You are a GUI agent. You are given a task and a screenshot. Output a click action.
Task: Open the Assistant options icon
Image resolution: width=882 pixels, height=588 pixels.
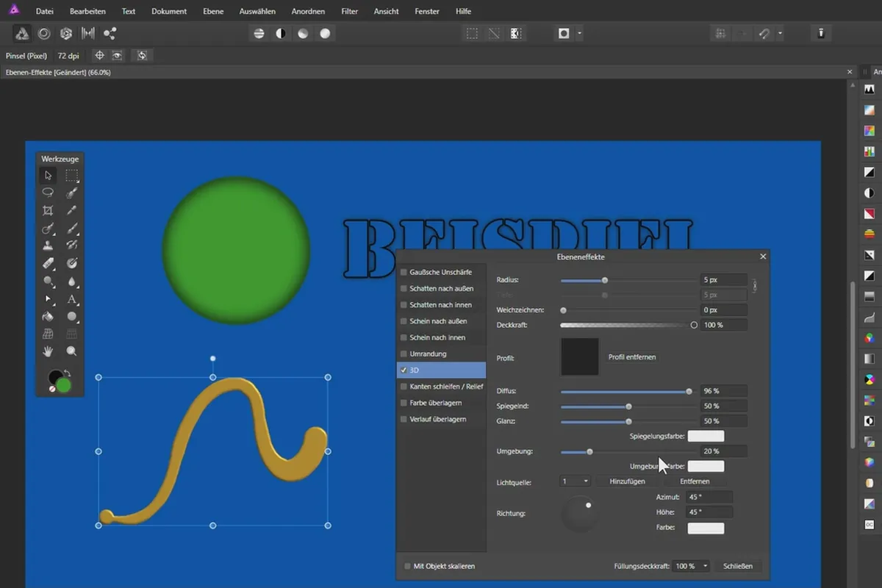pos(821,33)
